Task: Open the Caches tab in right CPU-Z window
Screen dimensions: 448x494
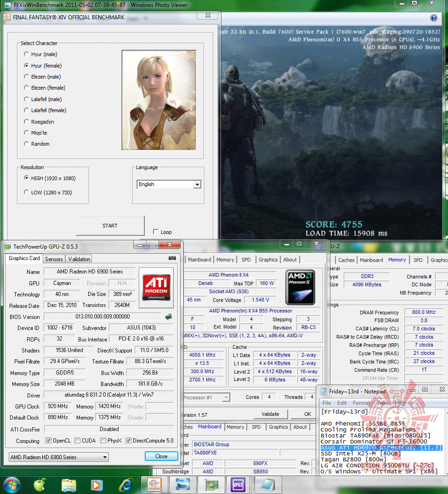Action: (x=346, y=260)
